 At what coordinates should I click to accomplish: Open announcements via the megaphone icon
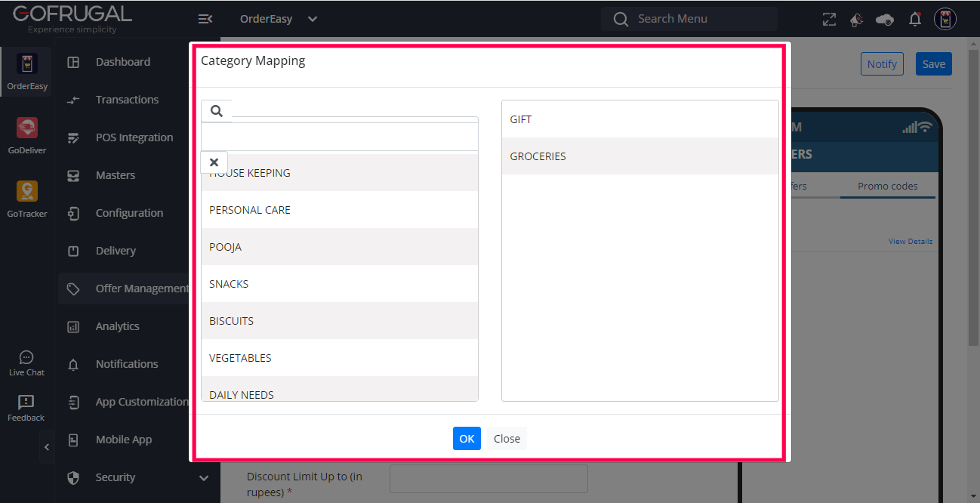(856, 20)
